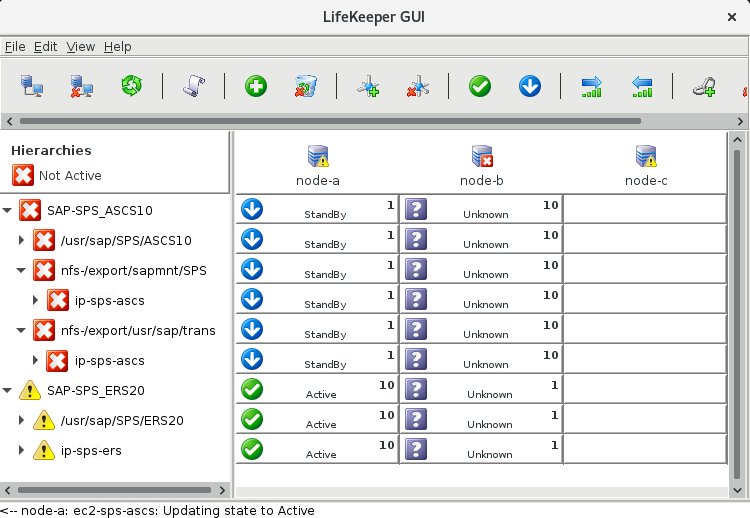The height and width of the screenshot is (518, 750).
Task: Click the blue arrow Out of Service toolbar icon
Action: point(529,87)
